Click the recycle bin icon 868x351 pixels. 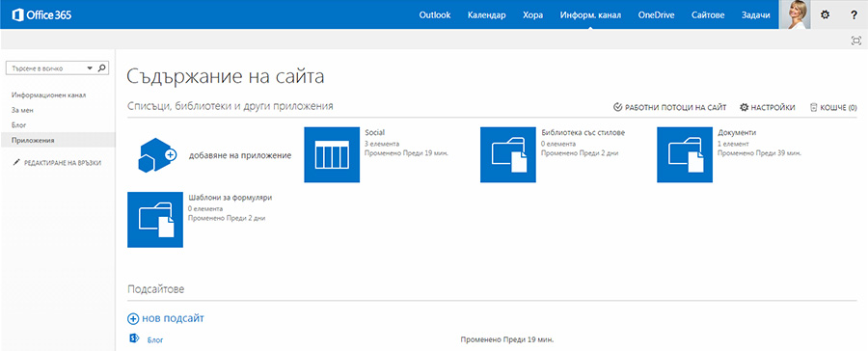[814, 107]
